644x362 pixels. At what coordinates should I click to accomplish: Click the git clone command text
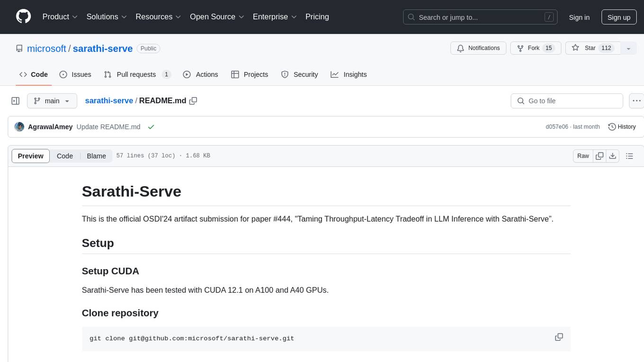(192, 338)
